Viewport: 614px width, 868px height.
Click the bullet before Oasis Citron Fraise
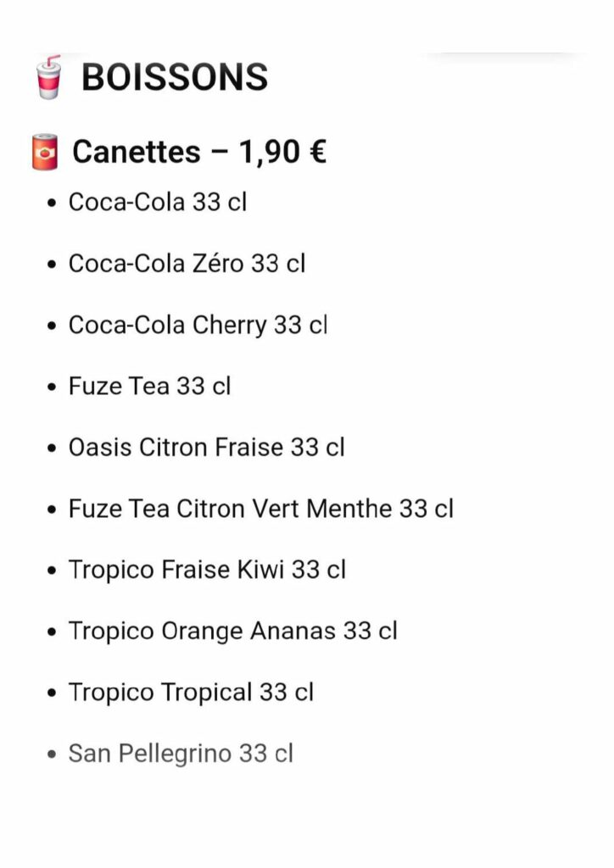click(x=52, y=448)
